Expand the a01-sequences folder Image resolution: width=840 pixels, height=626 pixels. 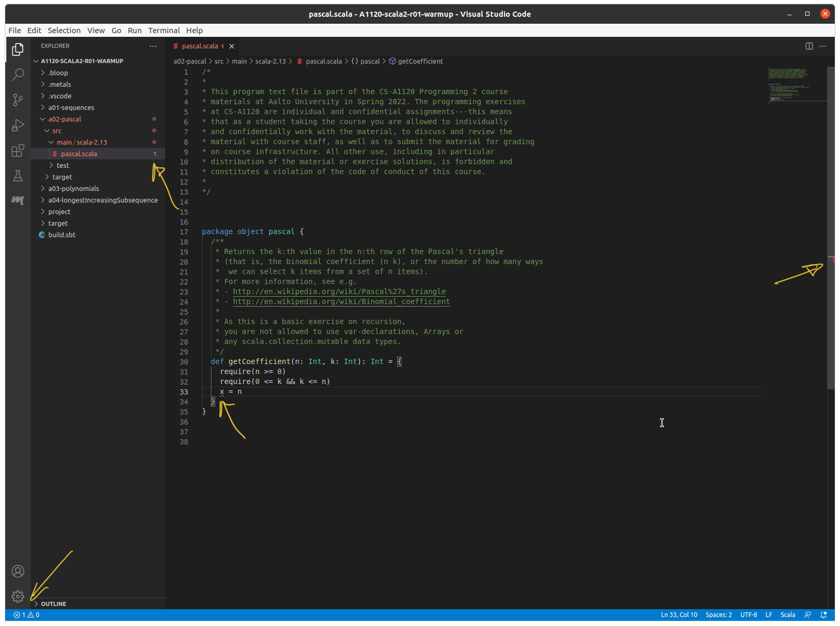coord(71,107)
